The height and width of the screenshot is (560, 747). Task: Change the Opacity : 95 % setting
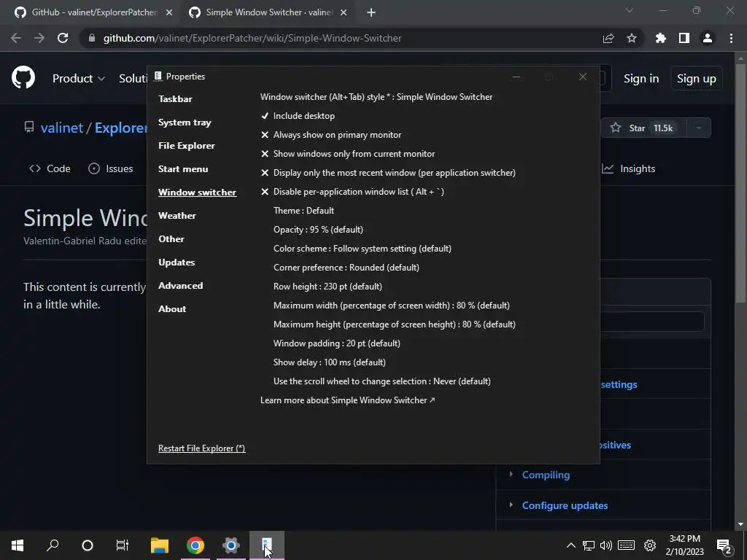318,230
